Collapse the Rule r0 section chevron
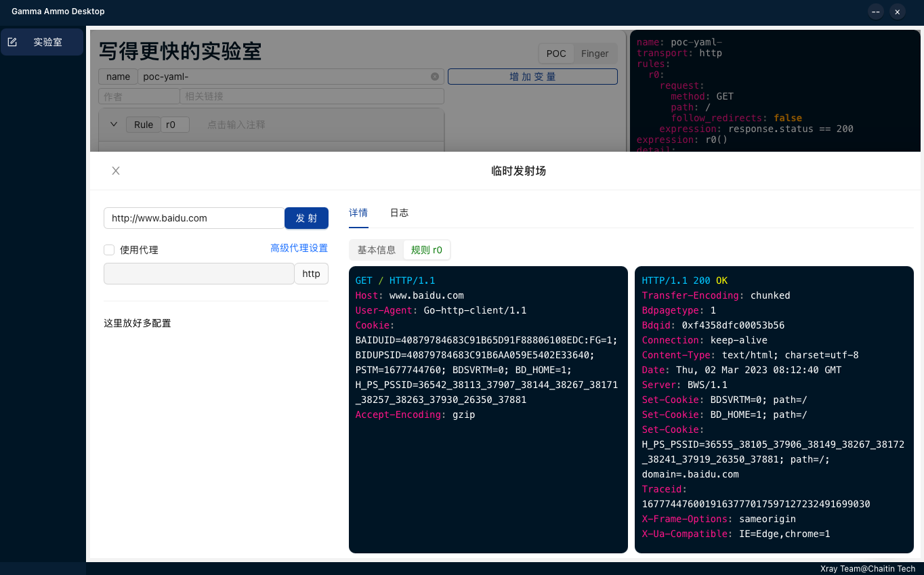Image resolution: width=924 pixels, height=575 pixels. (x=113, y=125)
